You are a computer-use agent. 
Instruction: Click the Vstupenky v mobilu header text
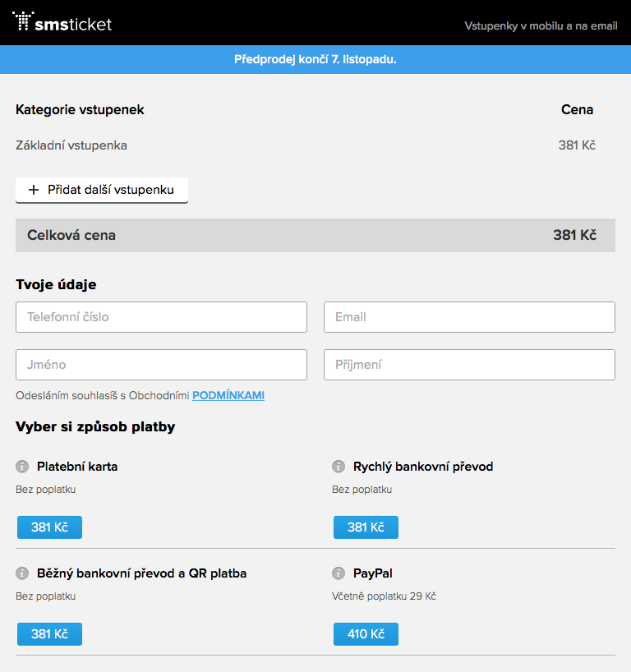coord(541,25)
